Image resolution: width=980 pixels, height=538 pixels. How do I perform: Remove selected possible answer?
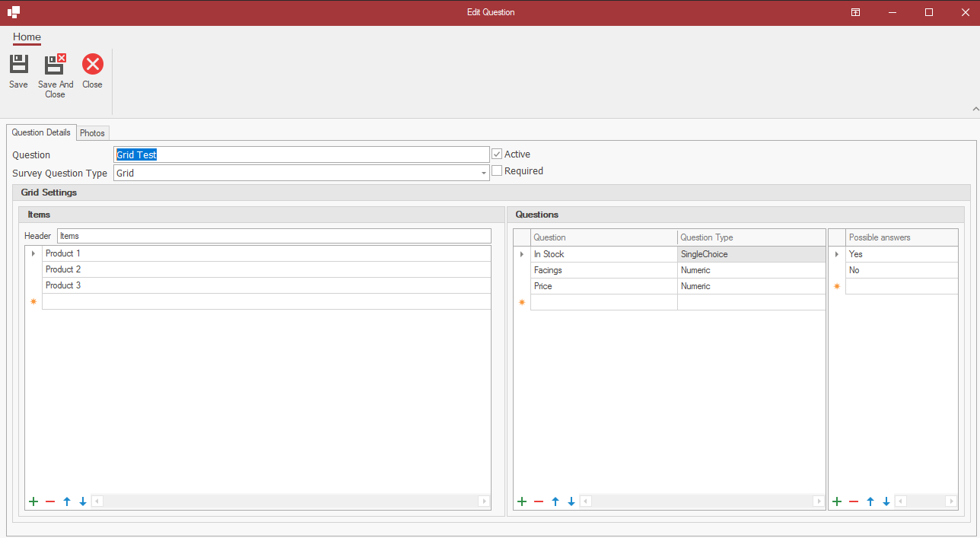pyautogui.click(x=854, y=501)
